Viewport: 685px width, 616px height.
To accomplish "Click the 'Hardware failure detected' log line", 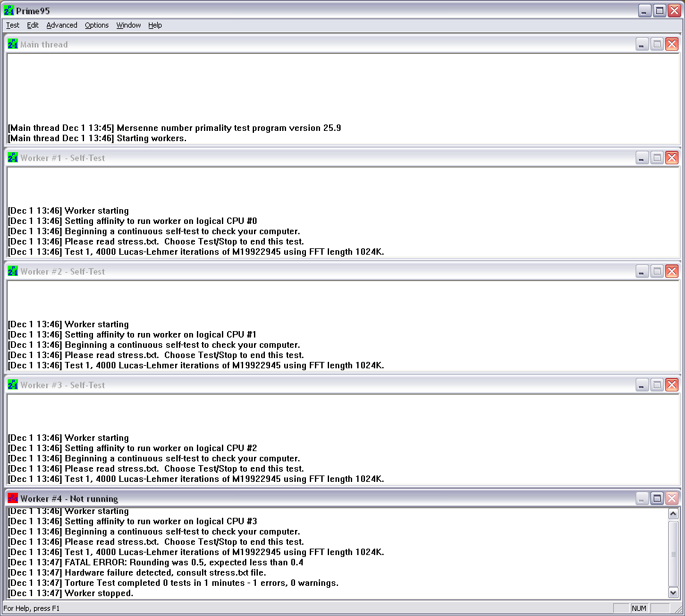I will [137, 573].
